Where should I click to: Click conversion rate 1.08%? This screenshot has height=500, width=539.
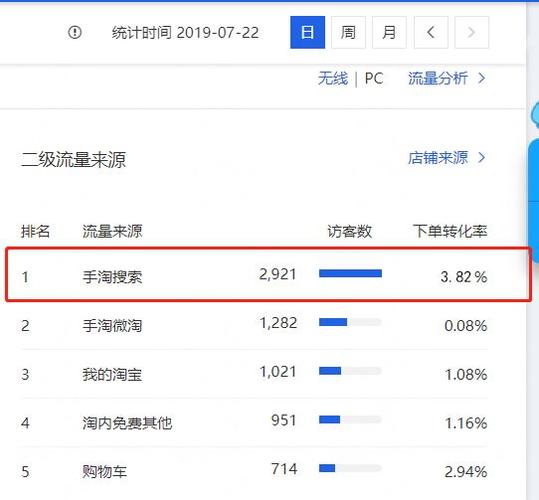pyautogui.click(x=466, y=375)
